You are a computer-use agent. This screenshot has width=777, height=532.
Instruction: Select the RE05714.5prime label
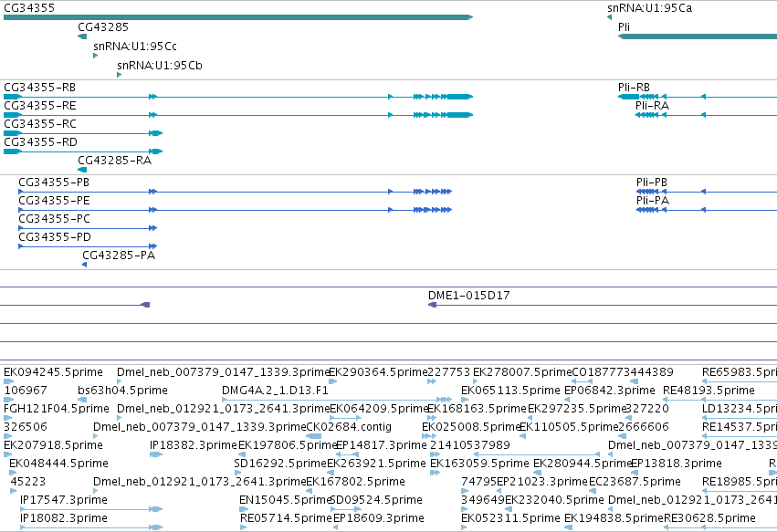tap(286, 518)
